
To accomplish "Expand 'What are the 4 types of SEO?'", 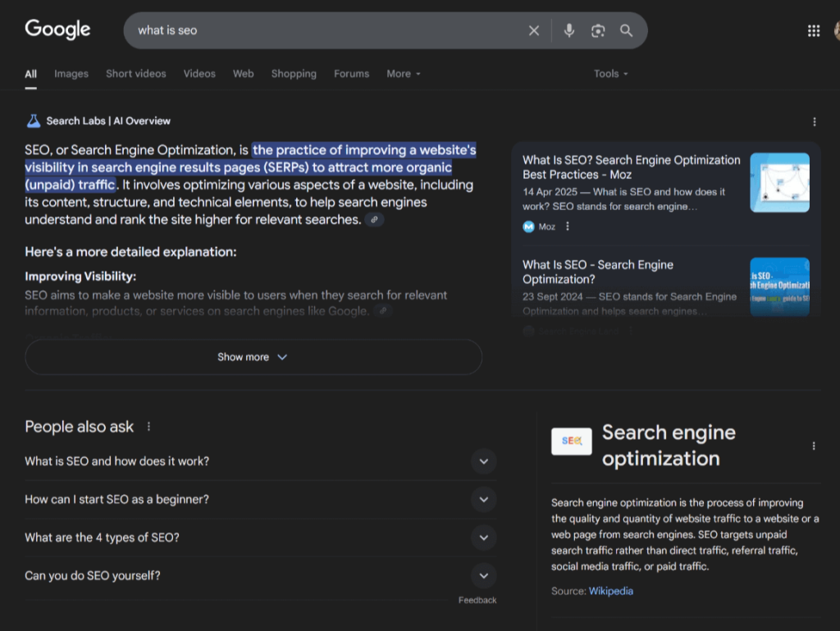I will [260, 537].
